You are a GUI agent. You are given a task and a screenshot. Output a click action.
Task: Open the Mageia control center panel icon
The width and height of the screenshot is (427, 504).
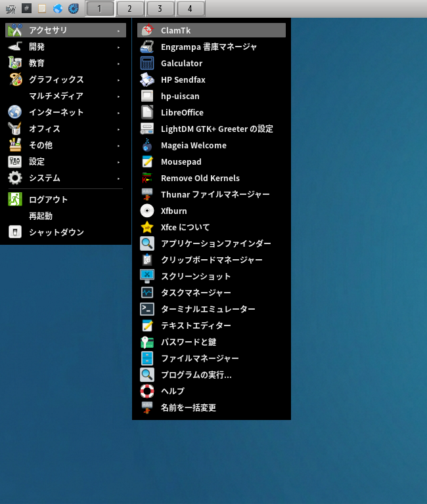click(74, 9)
